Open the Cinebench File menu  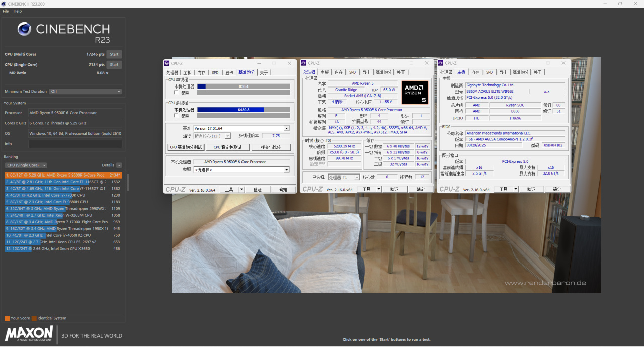pos(6,11)
